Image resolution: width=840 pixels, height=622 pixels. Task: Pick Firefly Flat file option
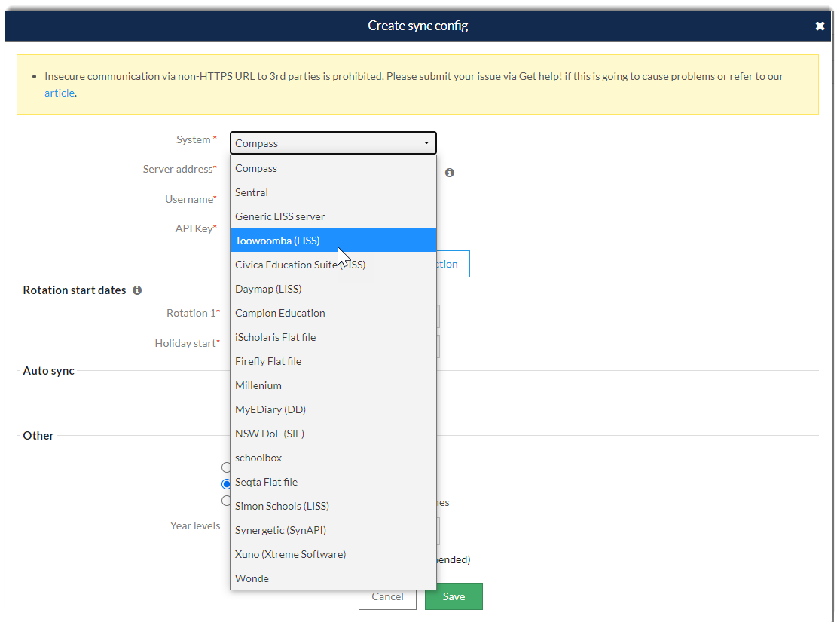tap(333, 361)
